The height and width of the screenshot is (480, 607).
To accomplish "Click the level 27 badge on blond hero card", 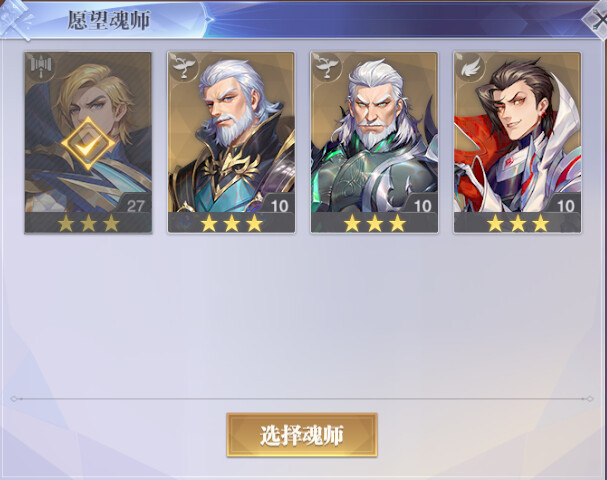I will [135, 206].
